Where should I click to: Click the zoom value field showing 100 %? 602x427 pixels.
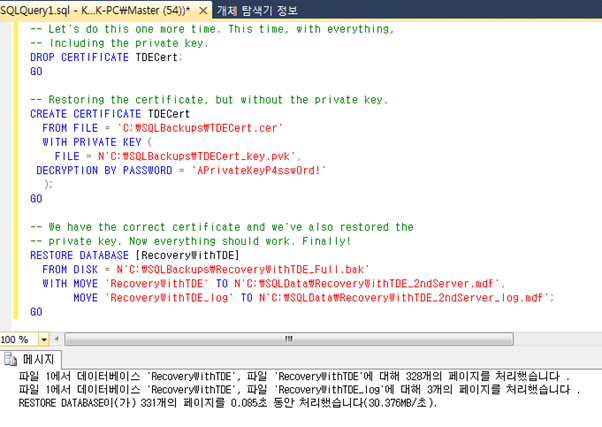(19, 339)
